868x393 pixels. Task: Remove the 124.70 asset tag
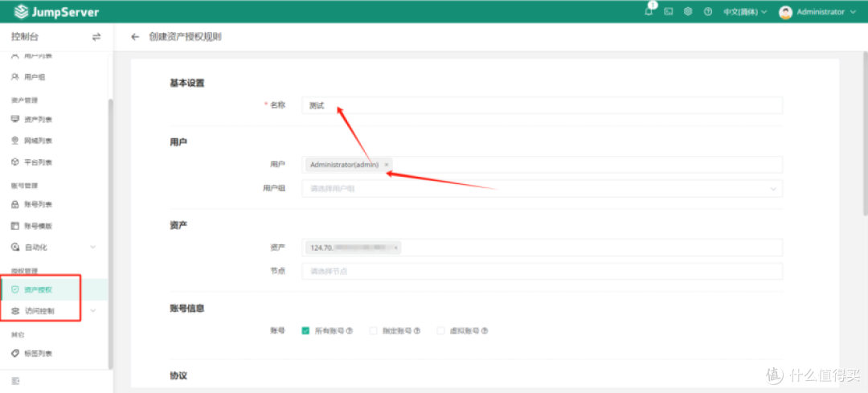[395, 248]
